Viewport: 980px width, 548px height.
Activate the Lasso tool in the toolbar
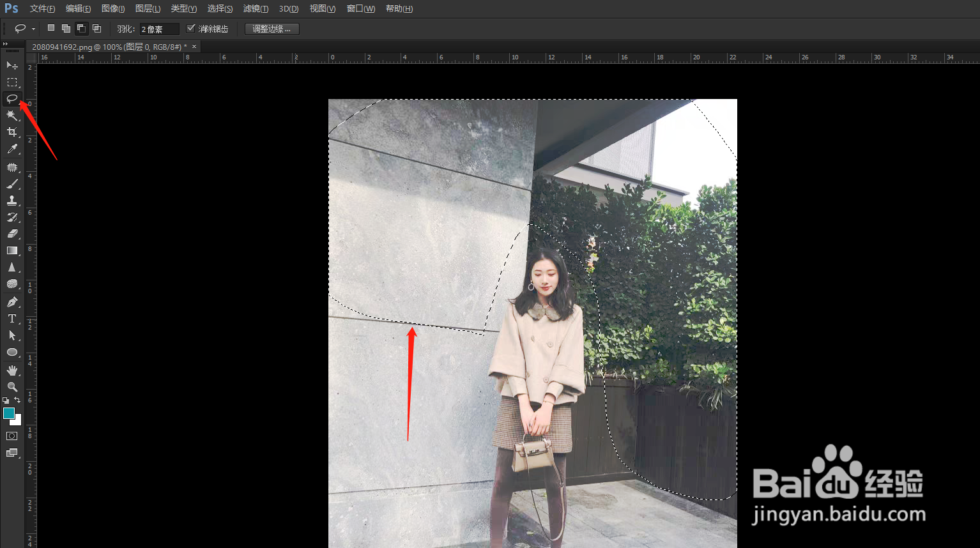click(x=11, y=99)
